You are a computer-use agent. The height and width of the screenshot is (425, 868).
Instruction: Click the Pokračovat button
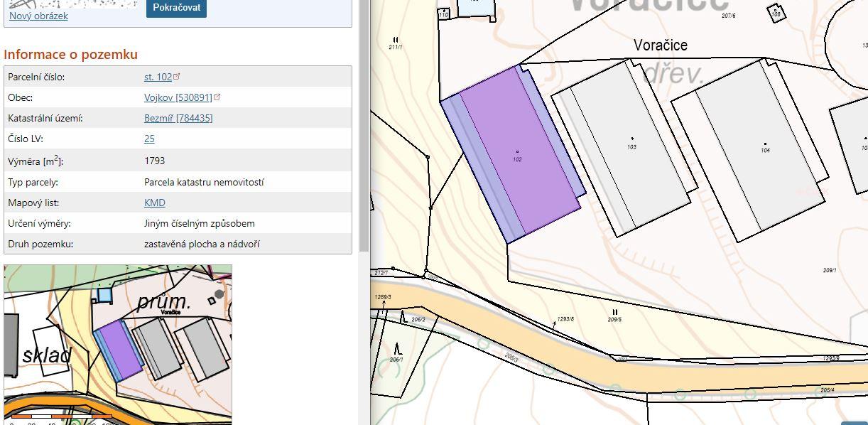click(176, 8)
